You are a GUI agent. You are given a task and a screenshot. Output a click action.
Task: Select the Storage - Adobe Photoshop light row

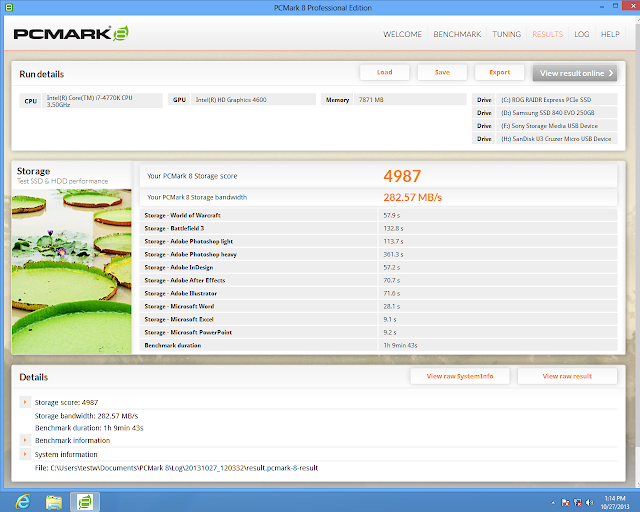[378, 241]
